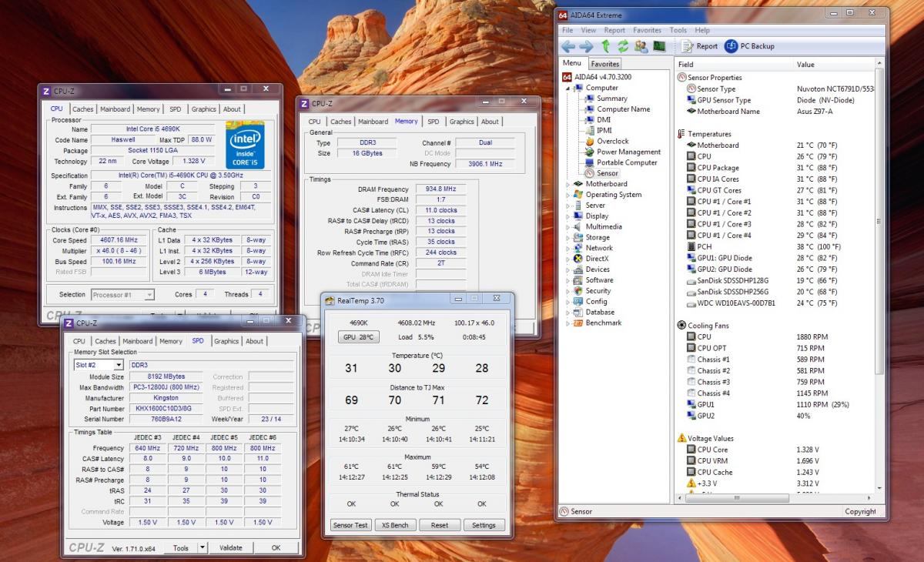Open the Favorites menu in AIDA64 menu bar
Screen dimensions: 924x562
coord(648,30)
